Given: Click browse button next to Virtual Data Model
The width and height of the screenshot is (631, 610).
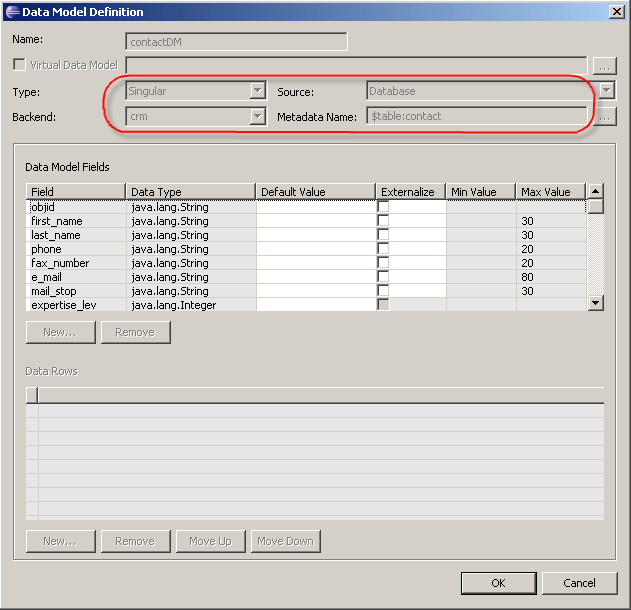Looking at the screenshot, I should pos(604,66).
